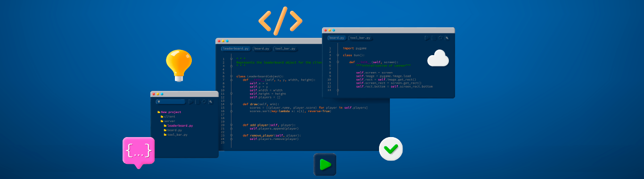Click the run icon in the Gun class window
Viewport: 644px width, 179px height.
[427, 38]
